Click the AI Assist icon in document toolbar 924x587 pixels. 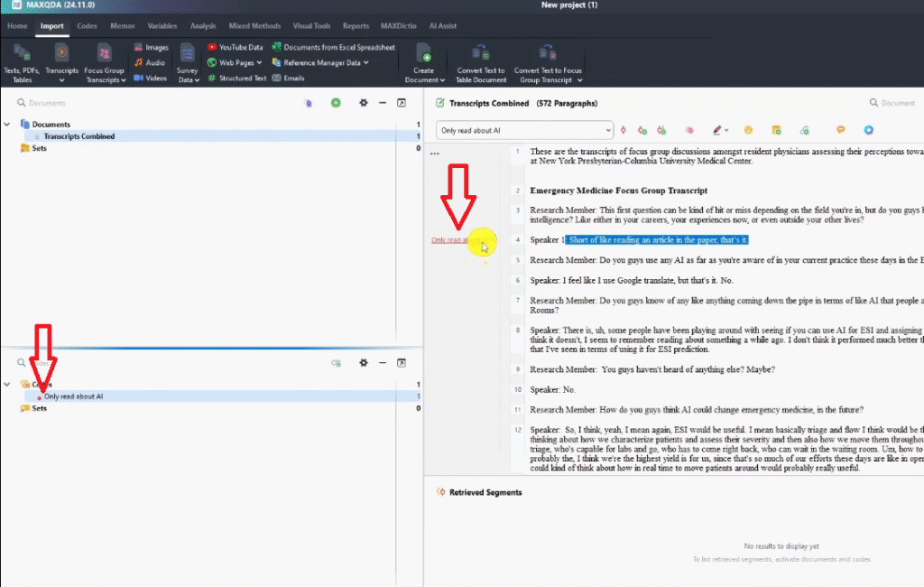pyautogui.click(x=869, y=130)
